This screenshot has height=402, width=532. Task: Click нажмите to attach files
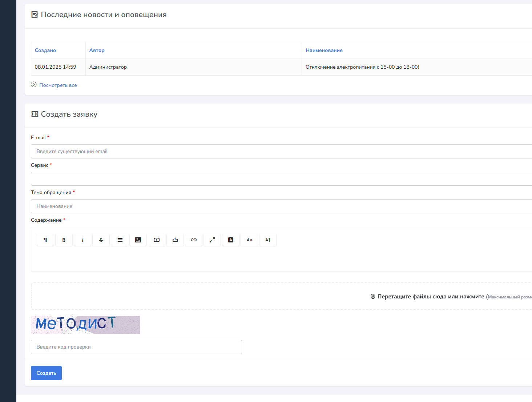(x=472, y=297)
